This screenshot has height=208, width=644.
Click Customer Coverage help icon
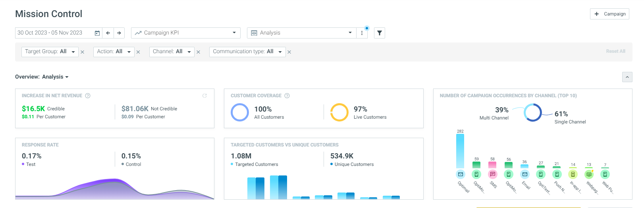pos(287,96)
